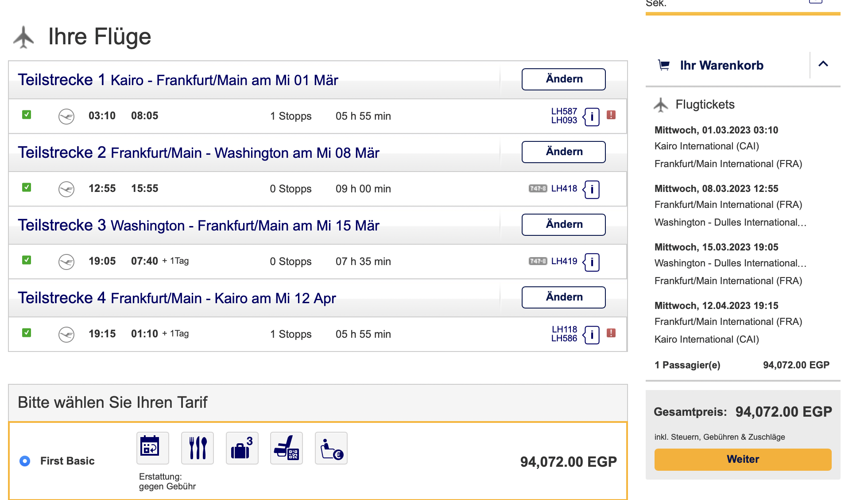The height and width of the screenshot is (500, 868).
Task: Select the First Basic fare radio button
Action: point(25,461)
